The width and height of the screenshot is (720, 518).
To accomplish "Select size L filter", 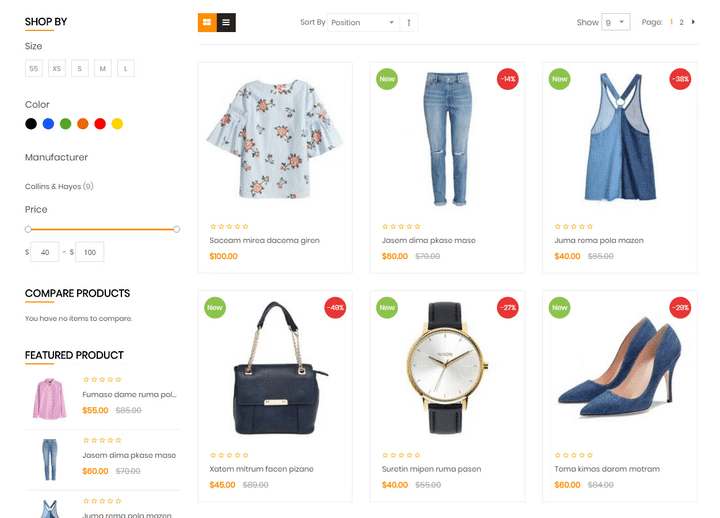I will click(x=125, y=68).
